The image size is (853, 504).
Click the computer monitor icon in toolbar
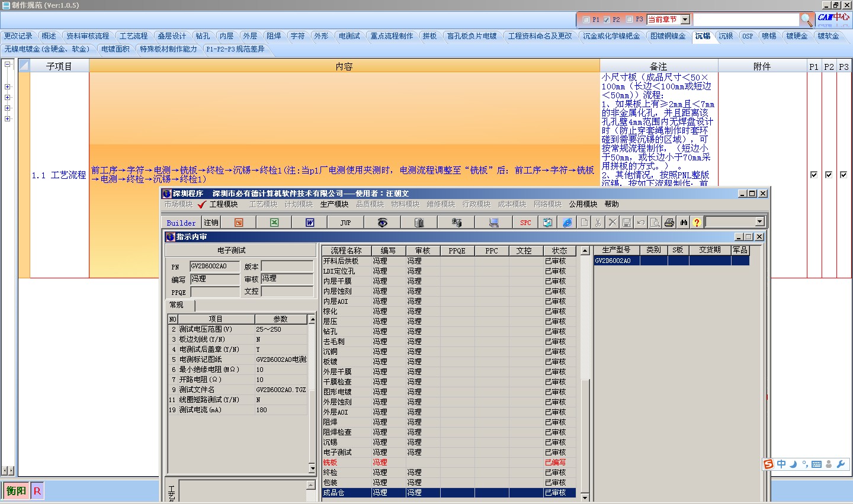coord(493,223)
